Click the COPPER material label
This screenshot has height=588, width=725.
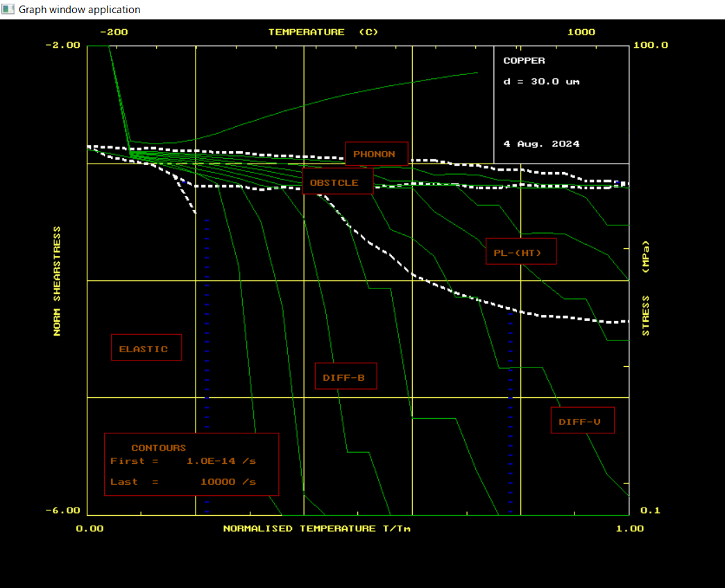524,60
